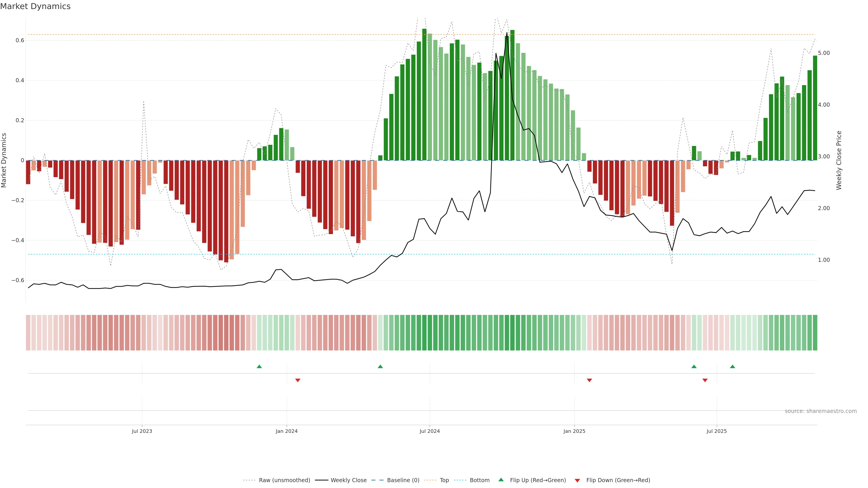Click the red Flip Down legend triangle
Image resolution: width=868 pixels, height=488 pixels.
coord(577,481)
